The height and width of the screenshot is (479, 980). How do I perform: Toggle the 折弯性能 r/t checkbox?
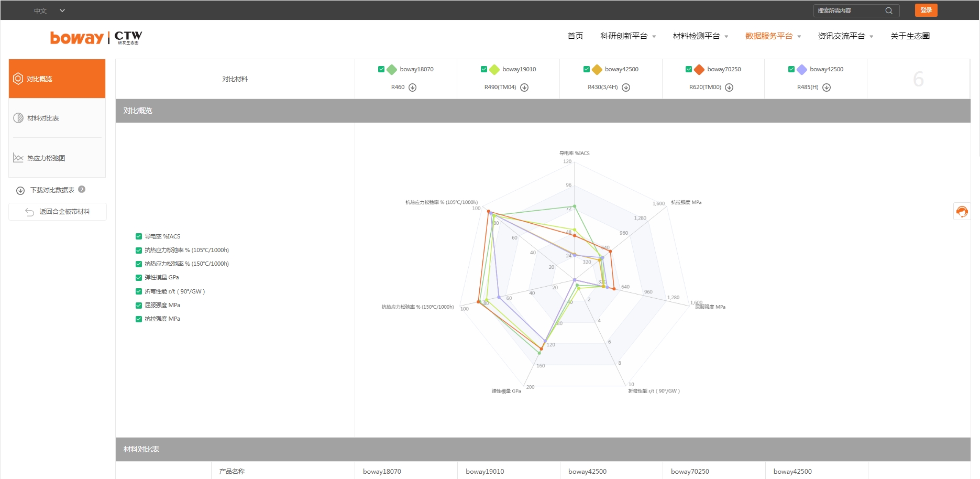point(139,291)
